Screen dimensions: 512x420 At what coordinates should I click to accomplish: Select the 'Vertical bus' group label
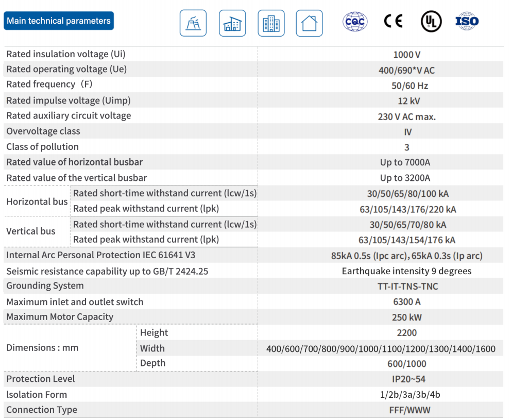pos(31,231)
